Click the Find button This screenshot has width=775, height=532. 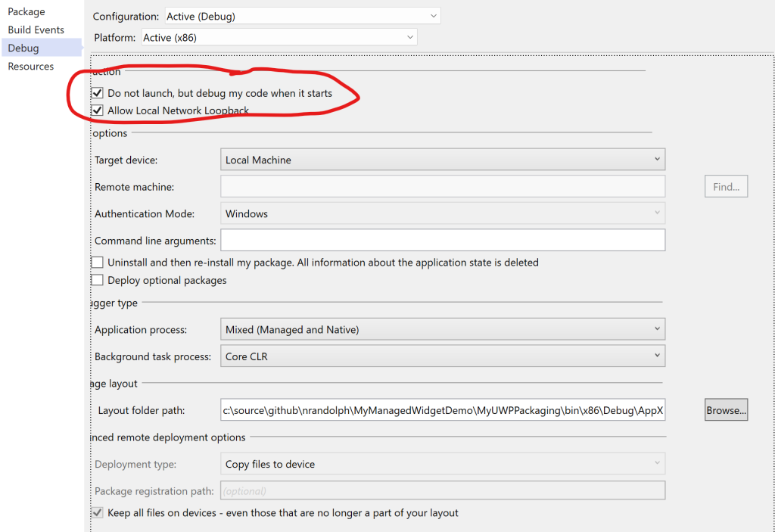[726, 187]
